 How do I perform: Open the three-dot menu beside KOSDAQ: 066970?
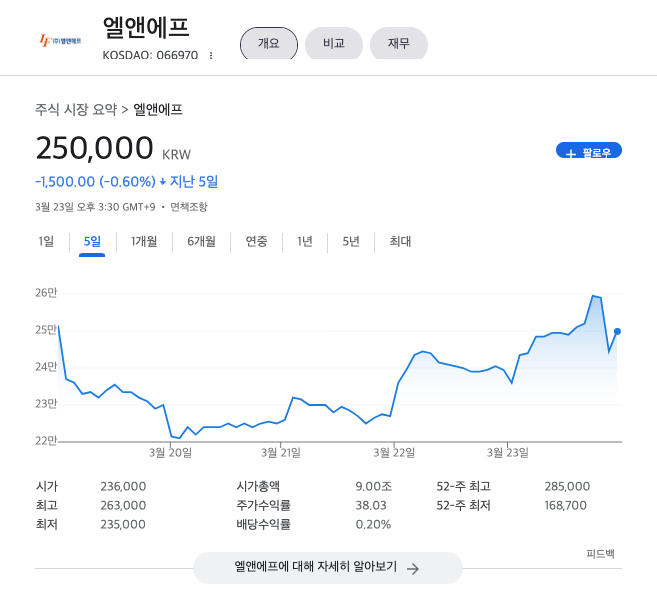tap(211, 55)
